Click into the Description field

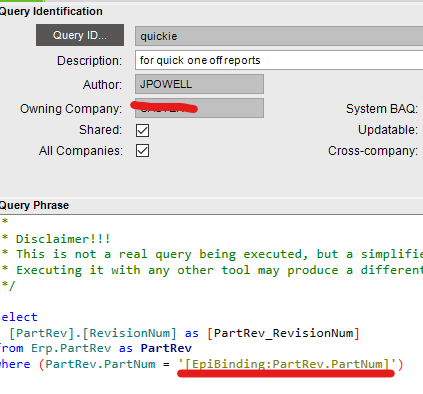(279, 60)
